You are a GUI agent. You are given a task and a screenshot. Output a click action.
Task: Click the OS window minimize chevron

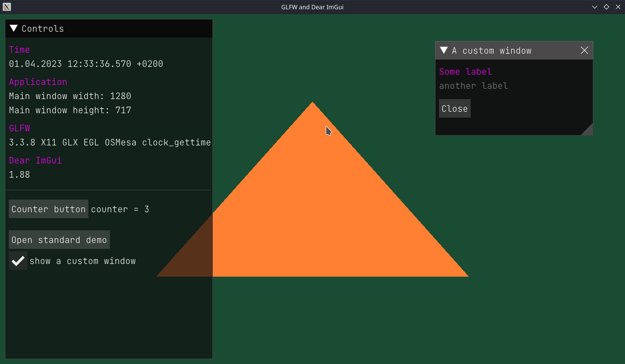(x=595, y=7)
